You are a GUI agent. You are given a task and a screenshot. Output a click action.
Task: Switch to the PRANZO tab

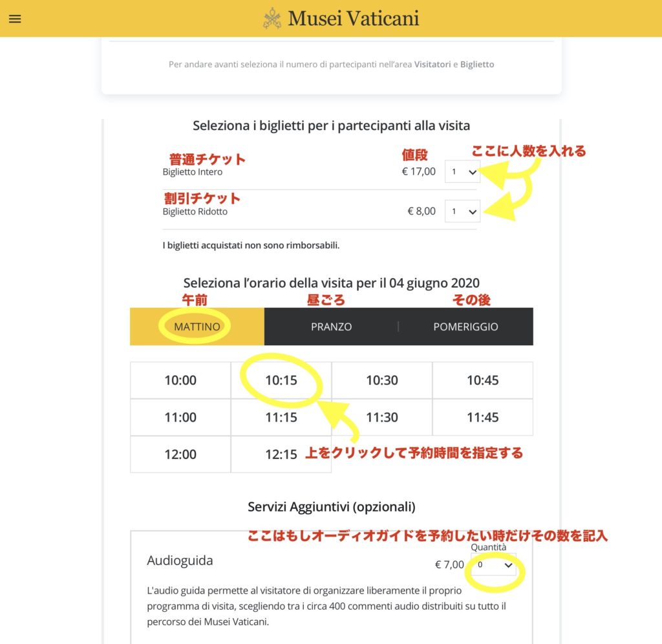click(x=332, y=327)
